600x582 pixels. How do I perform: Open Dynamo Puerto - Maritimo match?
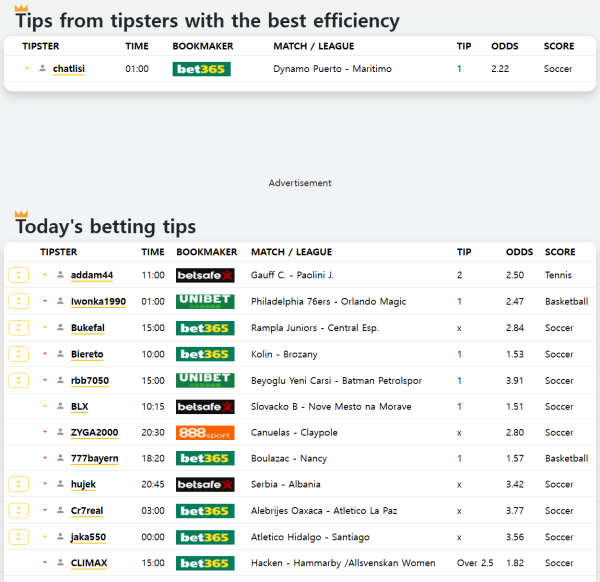click(x=332, y=69)
